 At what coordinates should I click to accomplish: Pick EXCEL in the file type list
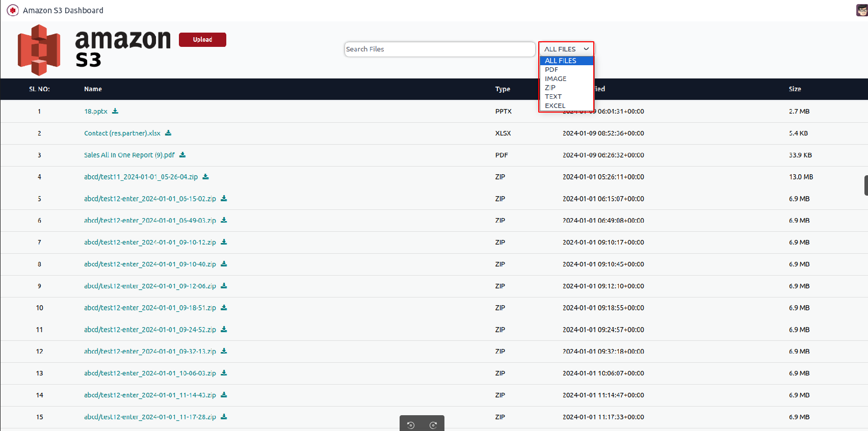tap(566, 106)
